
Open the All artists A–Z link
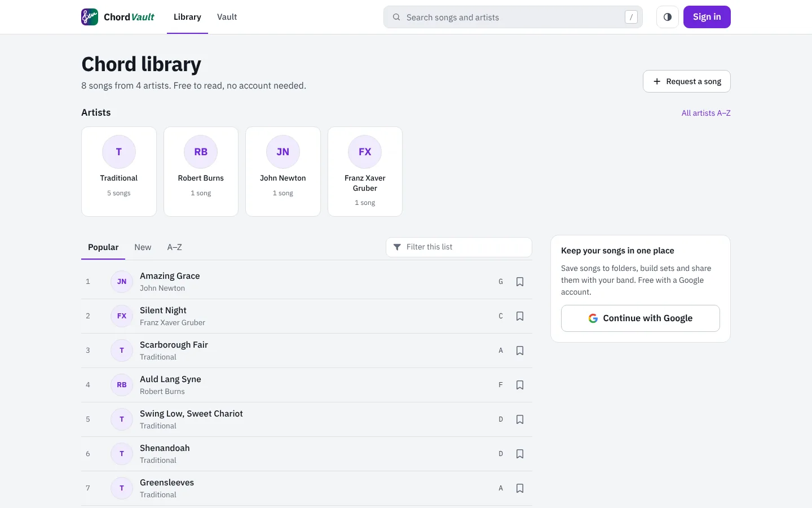pyautogui.click(x=706, y=113)
